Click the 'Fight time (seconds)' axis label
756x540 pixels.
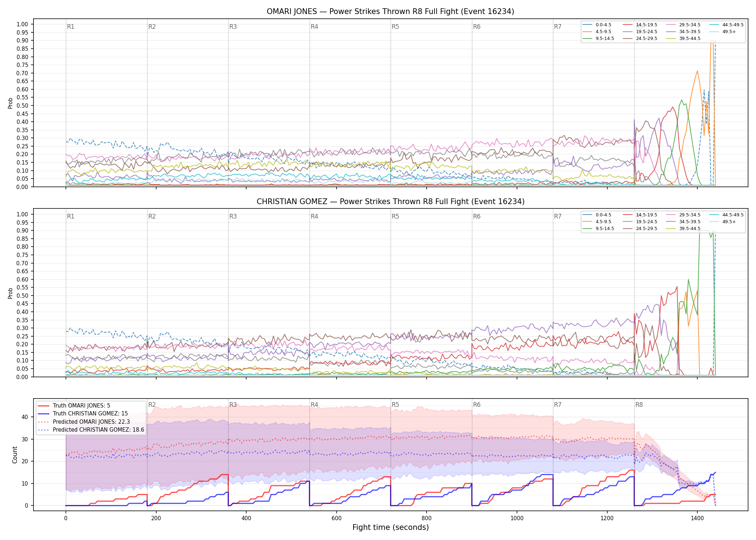pyautogui.click(x=391, y=527)
